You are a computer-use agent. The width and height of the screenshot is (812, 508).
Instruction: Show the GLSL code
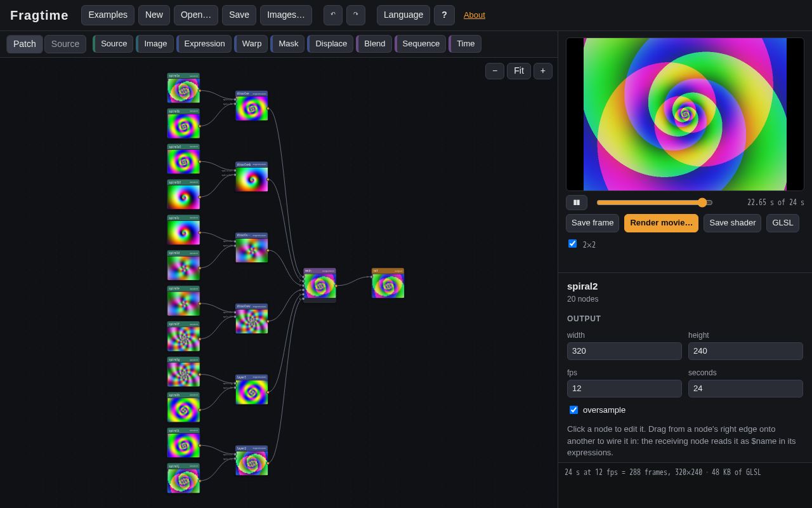click(x=783, y=223)
